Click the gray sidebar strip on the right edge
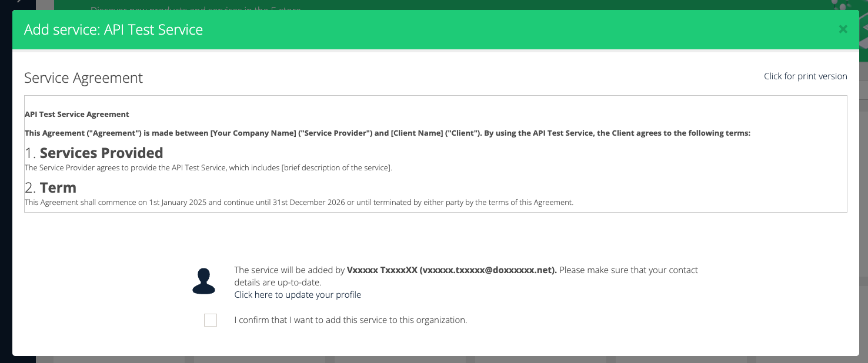The width and height of the screenshot is (868, 363). click(x=864, y=176)
